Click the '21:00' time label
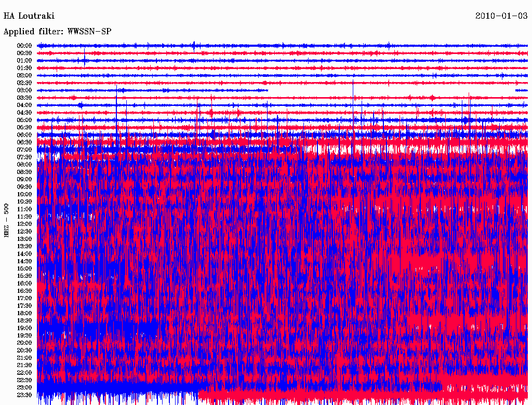Image resolution: width=532 pixels, height=405 pixels. point(24,358)
